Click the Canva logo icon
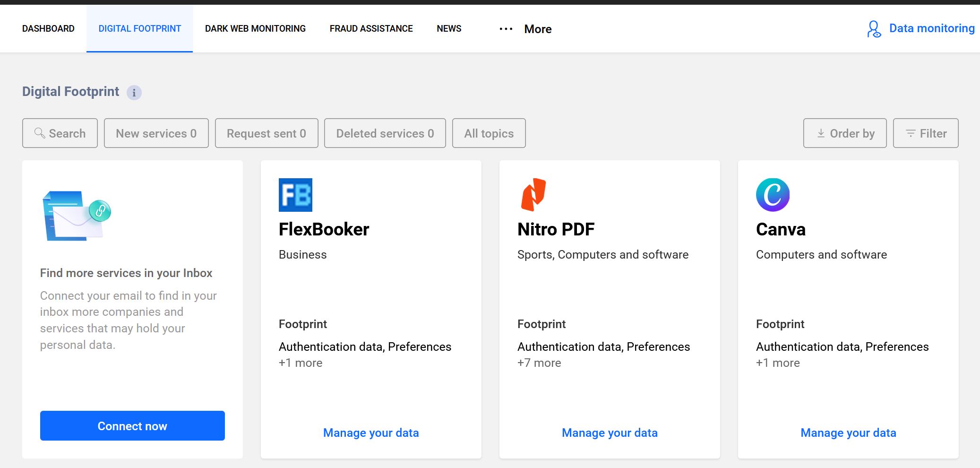This screenshot has width=980, height=468. (773, 195)
